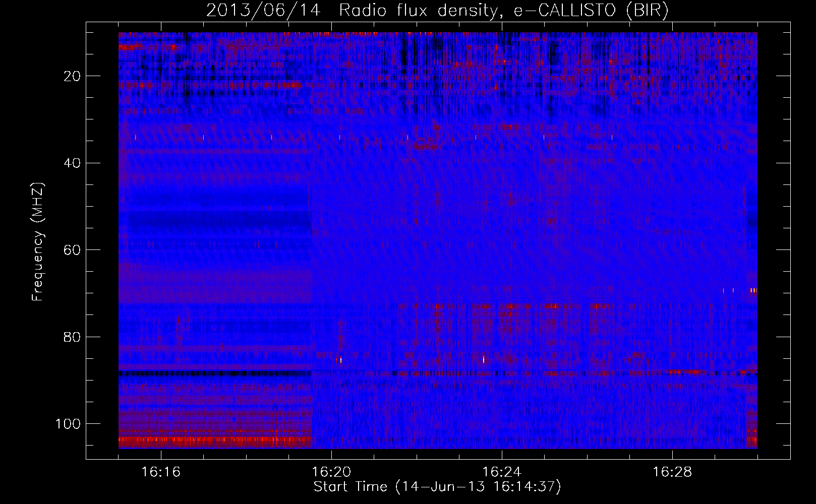Click the 16:28 time tick label
The height and width of the screenshot is (504, 816).
tap(672, 472)
